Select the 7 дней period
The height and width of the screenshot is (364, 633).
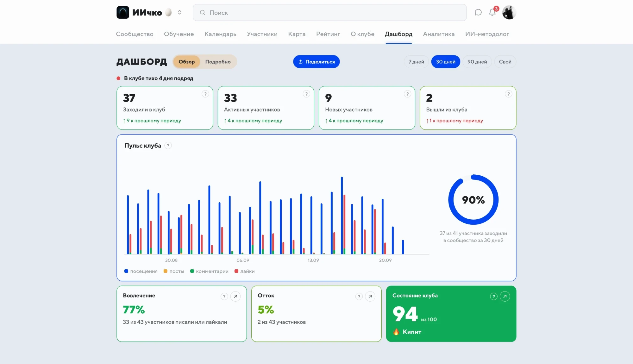pyautogui.click(x=416, y=62)
